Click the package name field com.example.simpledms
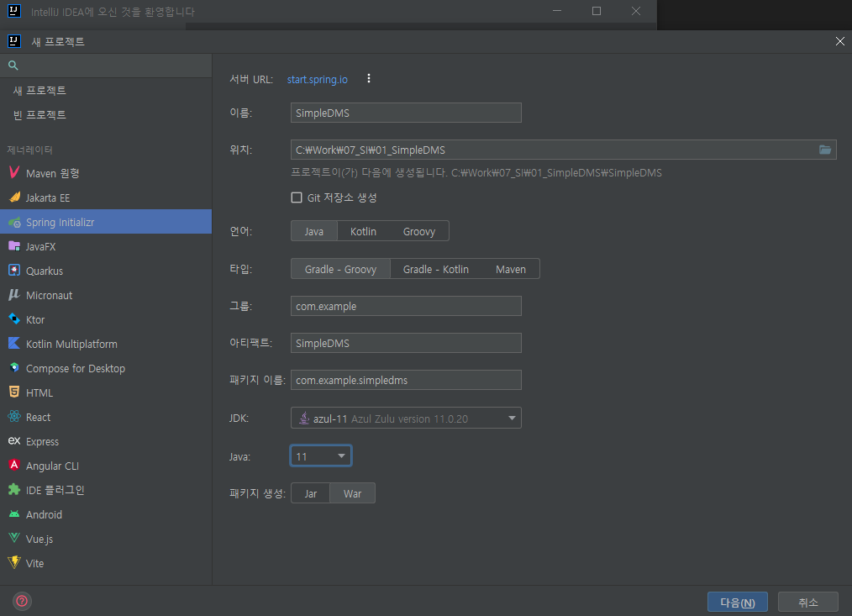 pyautogui.click(x=406, y=380)
